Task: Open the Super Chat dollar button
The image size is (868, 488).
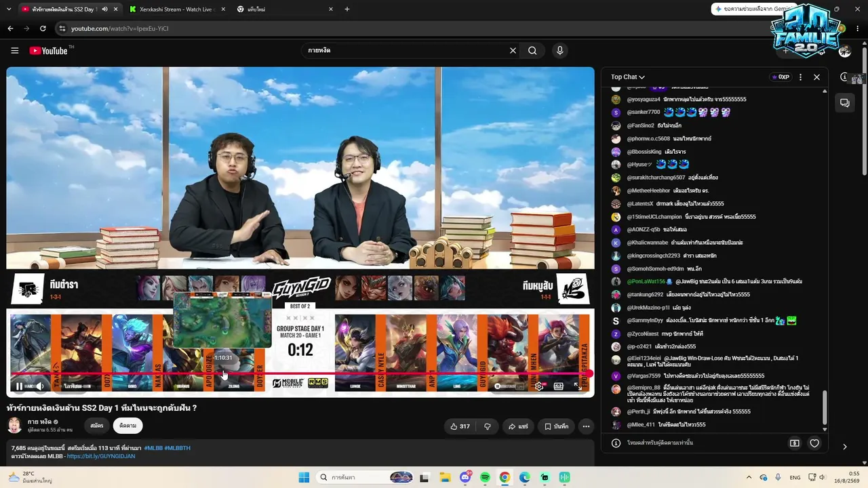Action: point(795,443)
